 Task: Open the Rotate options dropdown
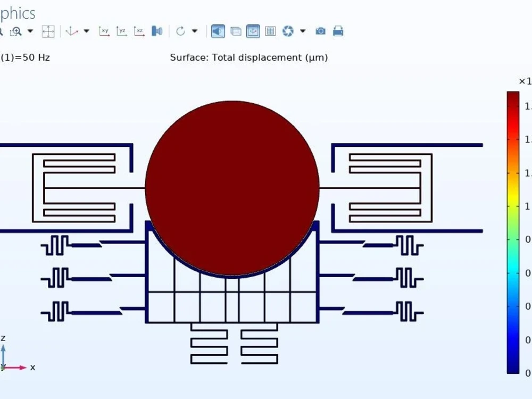click(194, 31)
